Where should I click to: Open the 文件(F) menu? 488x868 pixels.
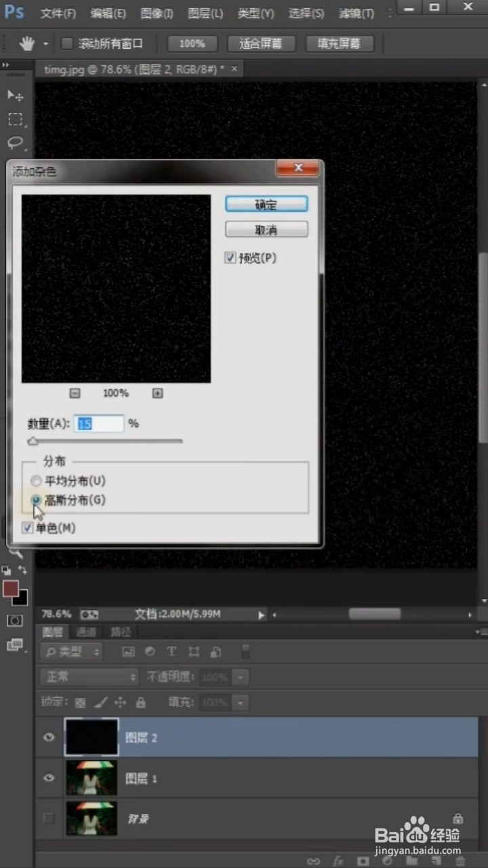58,14
